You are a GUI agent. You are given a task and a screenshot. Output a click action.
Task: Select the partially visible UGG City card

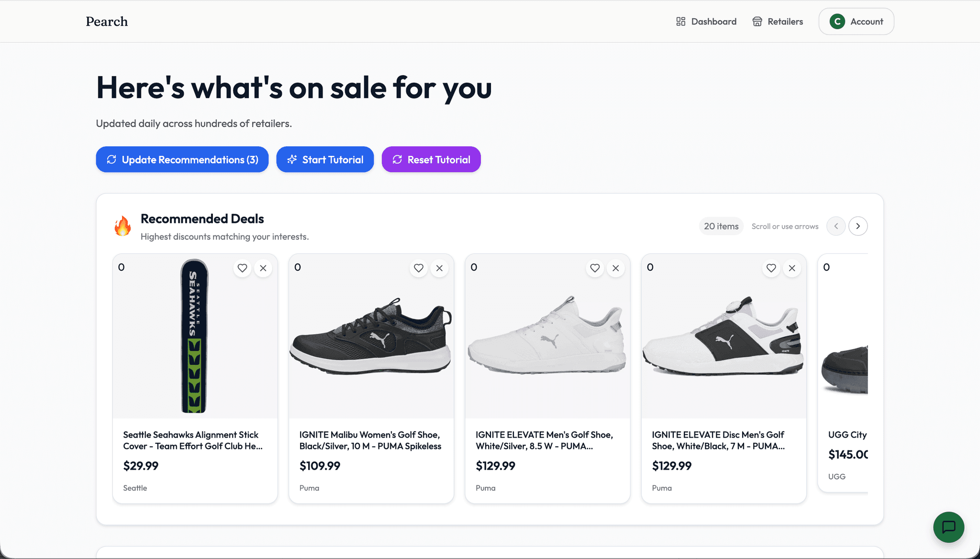pos(843,373)
